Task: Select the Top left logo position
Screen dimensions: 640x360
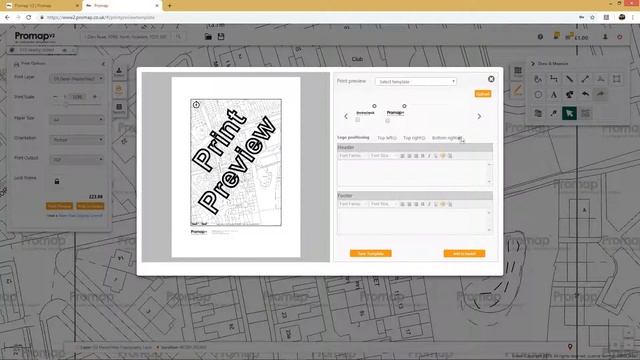Action: point(394,138)
